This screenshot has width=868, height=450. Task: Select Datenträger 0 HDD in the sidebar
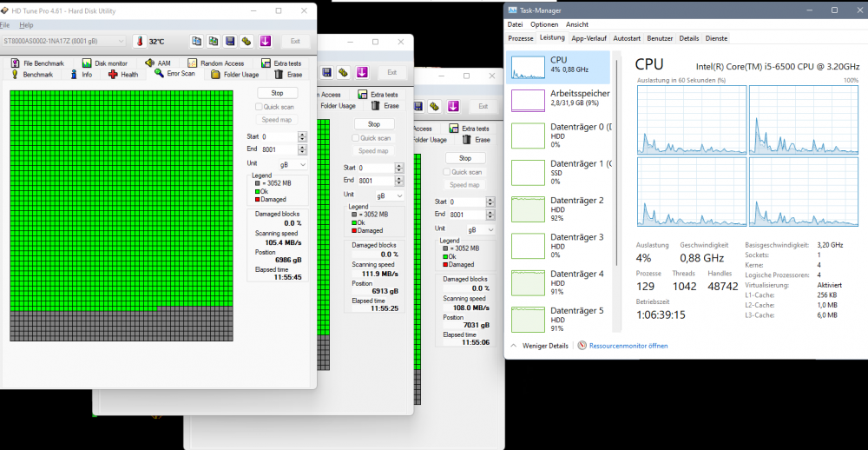[x=558, y=136]
